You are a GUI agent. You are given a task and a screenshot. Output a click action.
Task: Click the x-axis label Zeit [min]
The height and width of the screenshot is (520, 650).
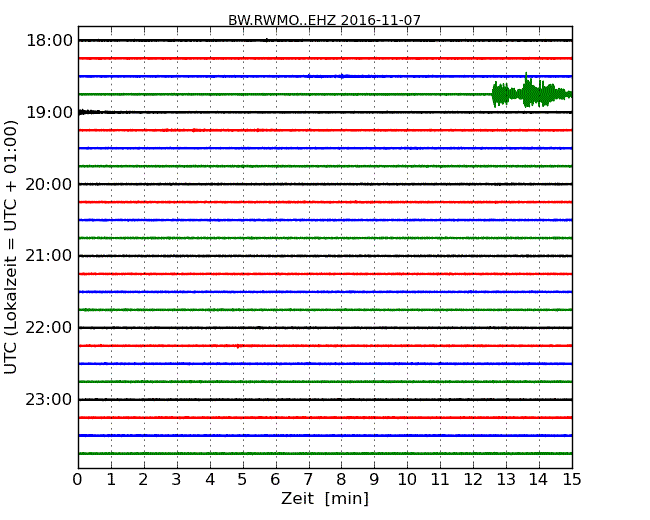pos(325,498)
